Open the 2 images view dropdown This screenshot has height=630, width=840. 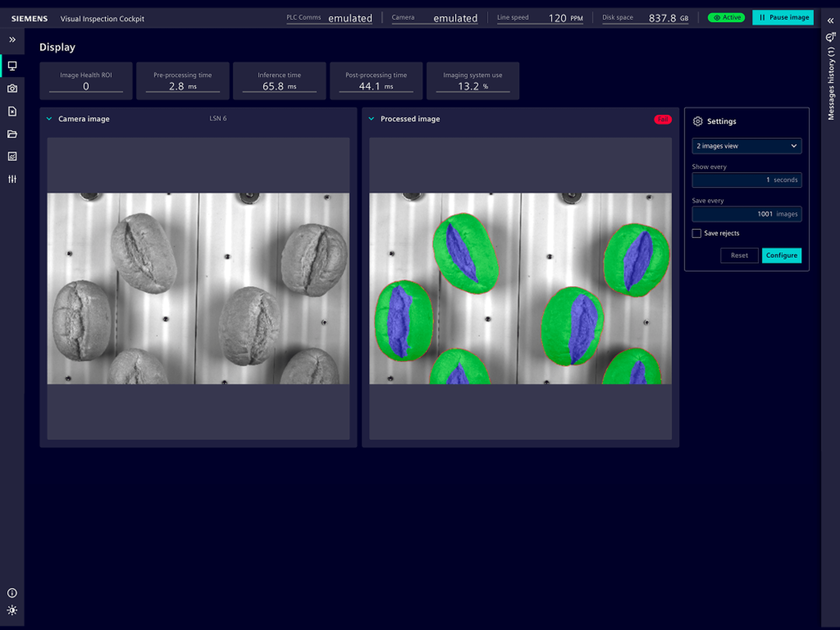[747, 146]
